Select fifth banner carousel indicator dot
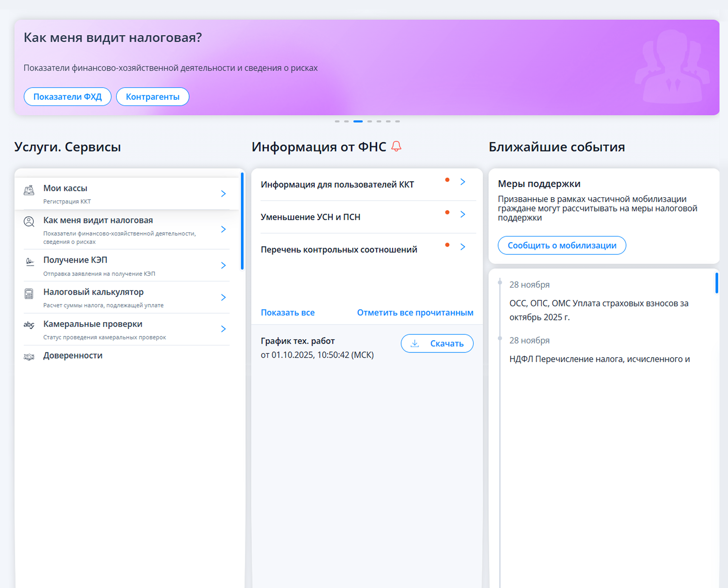Screen dimensions: 728x588 pyautogui.click(x=379, y=122)
